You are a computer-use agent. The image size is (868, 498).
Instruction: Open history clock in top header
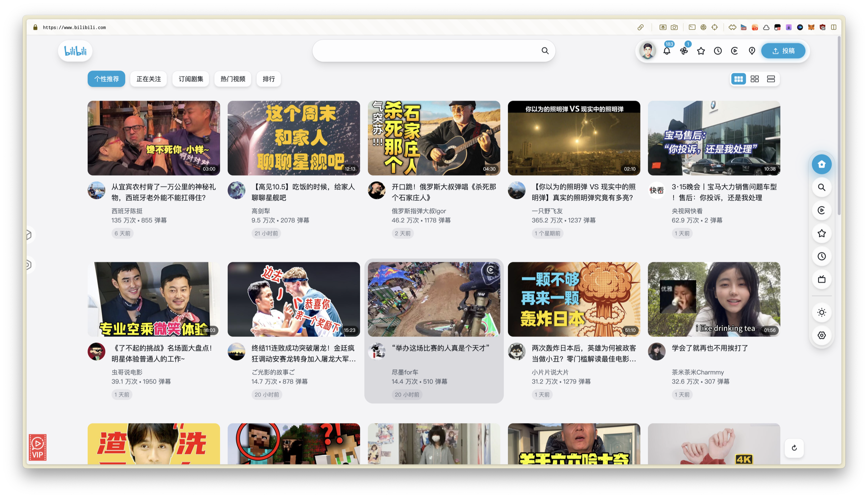718,51
